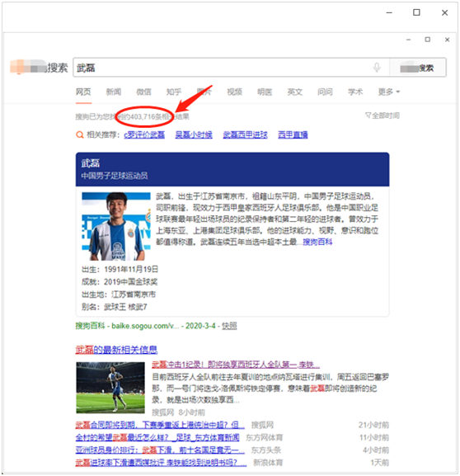Open the 搜狗百科 link ending the summary
Screen dimensions: 460x476
pos(317,242)
